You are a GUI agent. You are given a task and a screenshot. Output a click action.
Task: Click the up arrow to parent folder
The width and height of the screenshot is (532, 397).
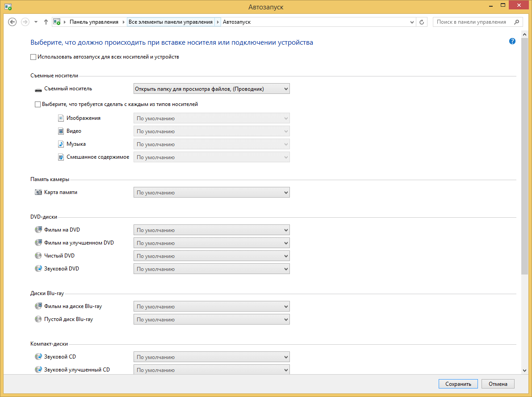coord(46,22)
